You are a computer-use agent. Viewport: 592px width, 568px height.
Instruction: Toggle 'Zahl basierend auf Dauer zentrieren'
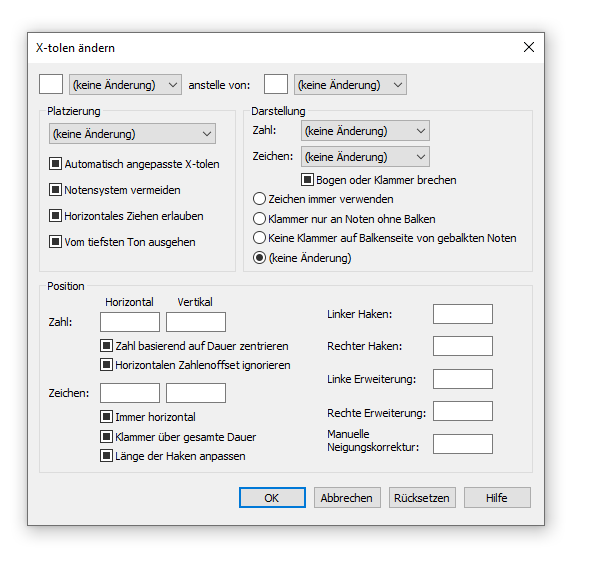point(106,346)
